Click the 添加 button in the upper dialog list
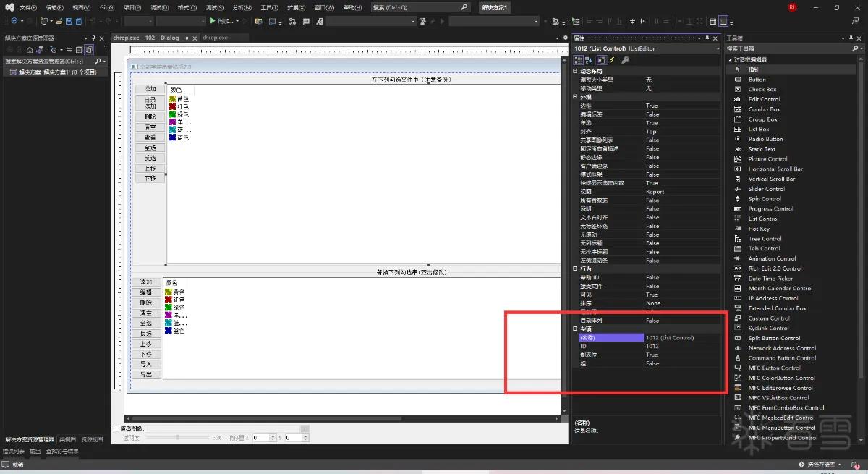This screenshot has width=868, height=474. (150, 88)
